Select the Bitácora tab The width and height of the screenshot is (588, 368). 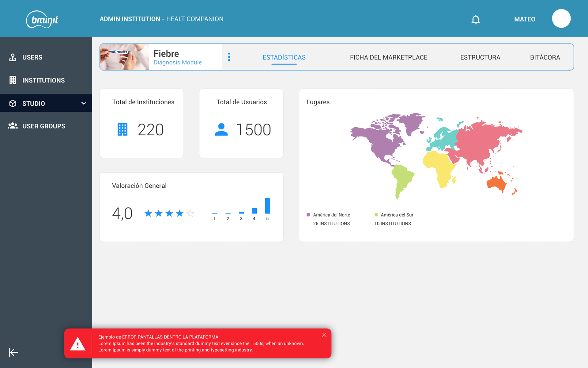pyautogui.click(x=545, y=57)
